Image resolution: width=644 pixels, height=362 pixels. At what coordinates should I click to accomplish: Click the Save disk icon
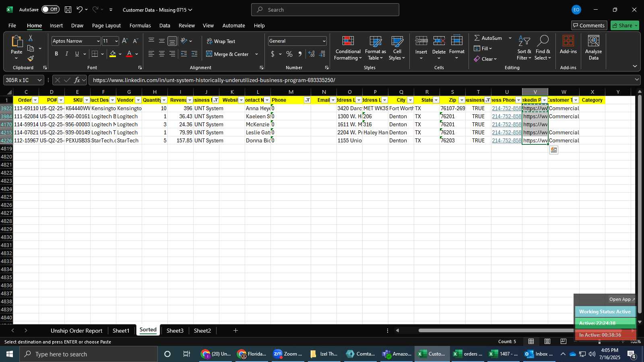click(68, 10)
